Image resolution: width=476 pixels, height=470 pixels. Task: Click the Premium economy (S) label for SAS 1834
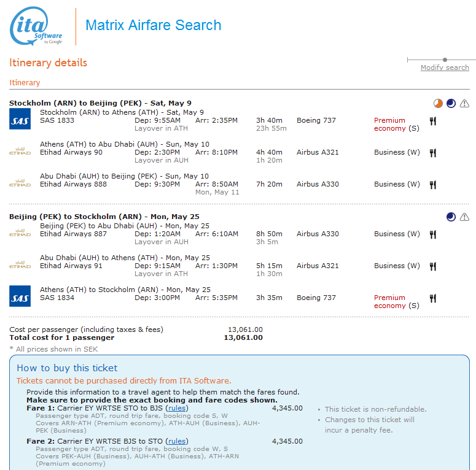point(397,301)
